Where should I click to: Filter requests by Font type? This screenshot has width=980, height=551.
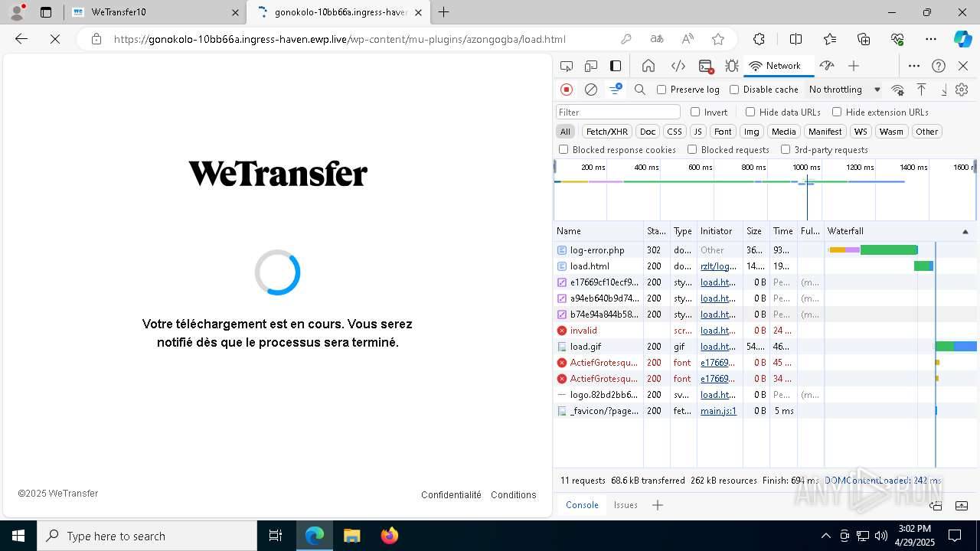coord(723,132)
